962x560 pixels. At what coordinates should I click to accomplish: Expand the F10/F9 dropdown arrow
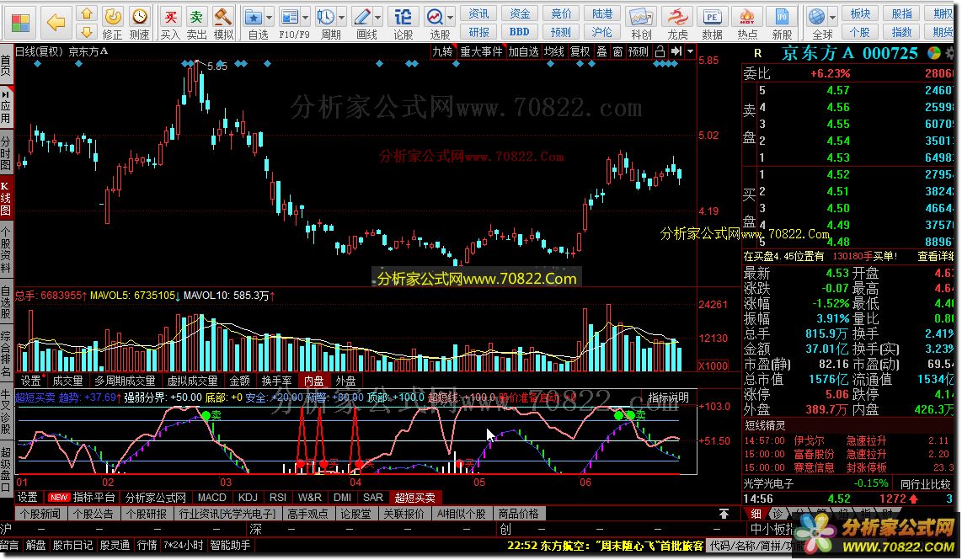pos(305,17)
